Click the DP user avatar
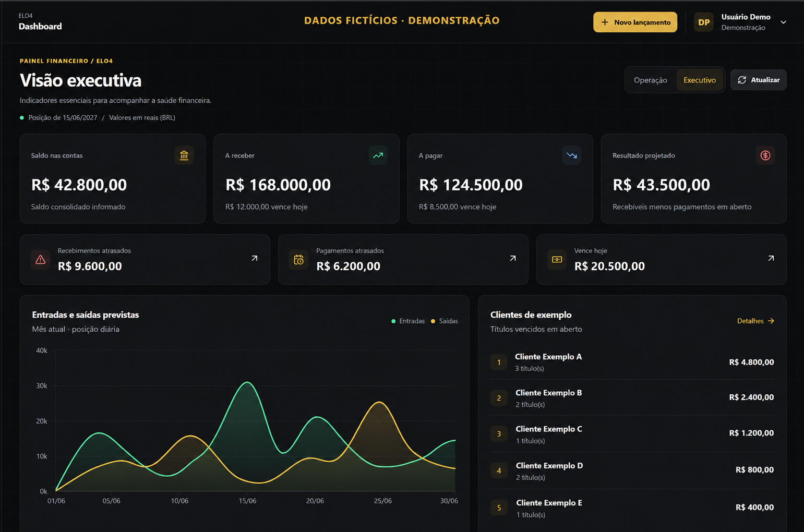Image resolution: width=804 pixels, height=532 pixels. click(x=704, y=22)
